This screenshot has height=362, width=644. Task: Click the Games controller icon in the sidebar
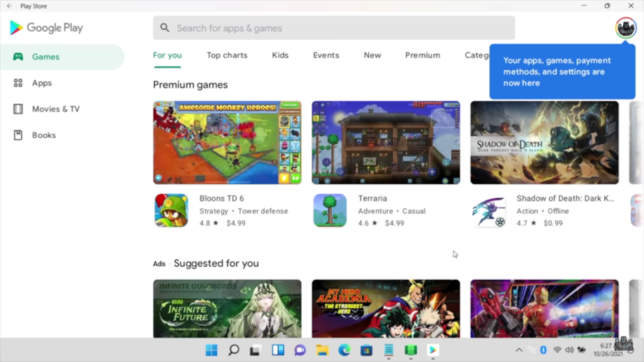coord(18,57)
